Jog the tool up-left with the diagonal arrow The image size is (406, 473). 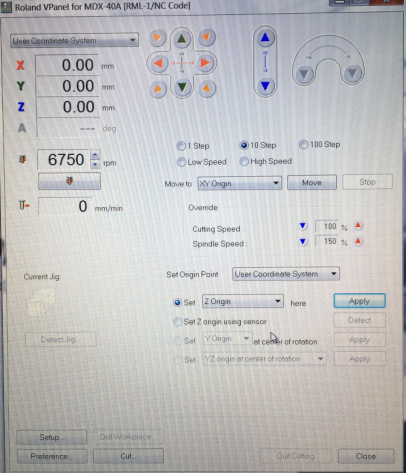pyautogui.click(x=157, y=38)
